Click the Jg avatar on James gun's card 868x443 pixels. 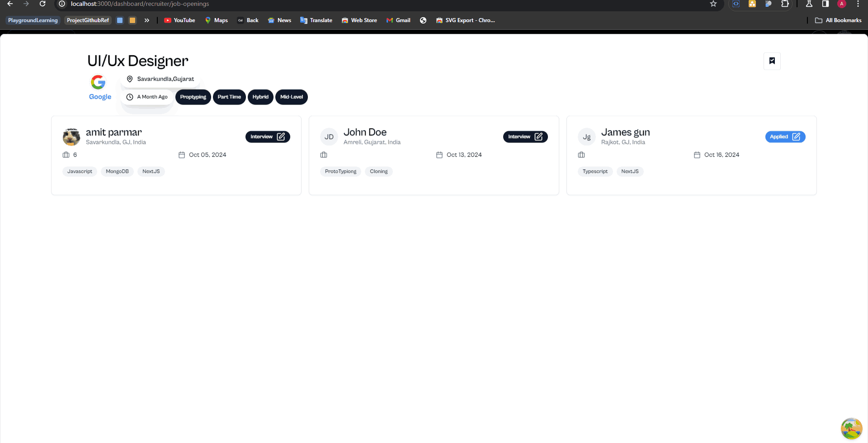coord(587,137)
